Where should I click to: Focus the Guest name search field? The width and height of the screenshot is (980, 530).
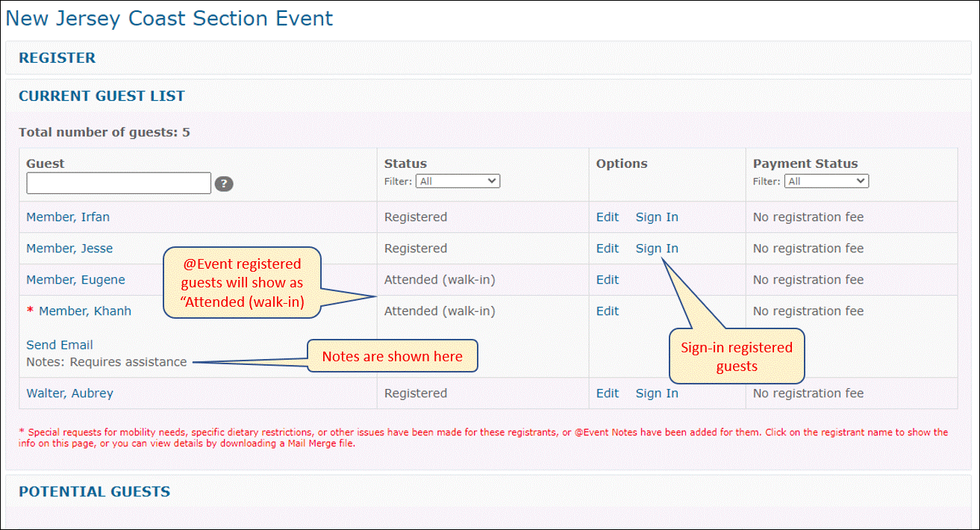119,183
